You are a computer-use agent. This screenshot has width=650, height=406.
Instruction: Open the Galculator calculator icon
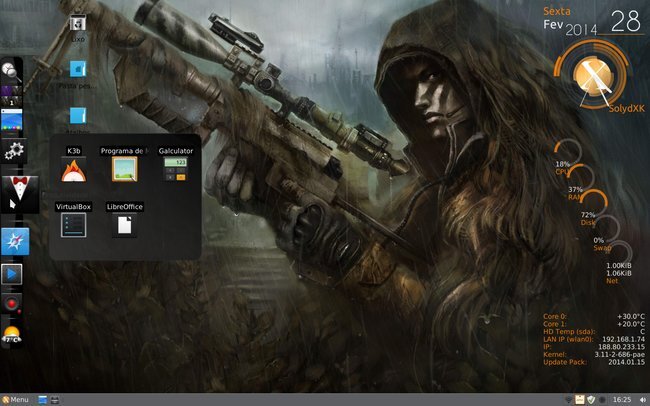coord(175,169)
